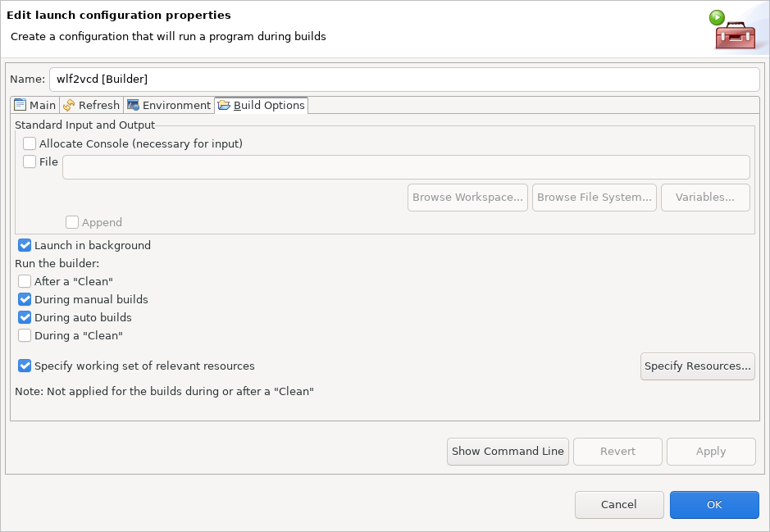Click the Main tab icon

pyautogui.click(x=21, y=105)
